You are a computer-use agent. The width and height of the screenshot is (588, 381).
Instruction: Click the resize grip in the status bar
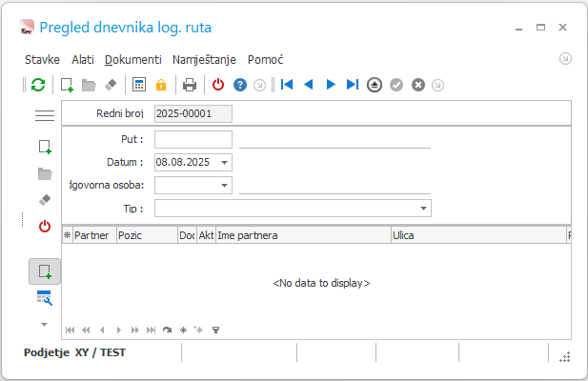pyautogui.click(x=565, y=357)
